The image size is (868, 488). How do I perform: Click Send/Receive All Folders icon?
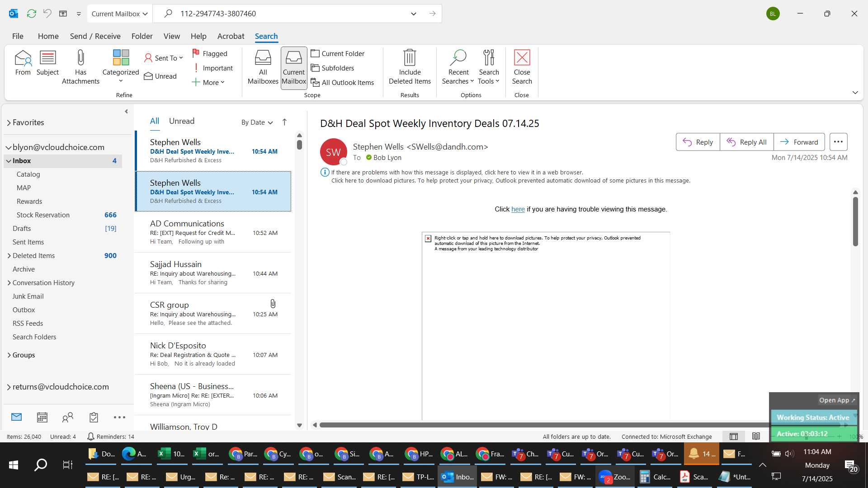coord(31,14)
